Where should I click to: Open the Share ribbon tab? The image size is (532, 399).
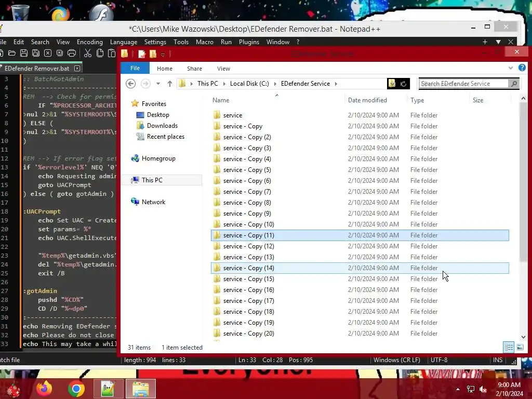(x=194, y=69)
